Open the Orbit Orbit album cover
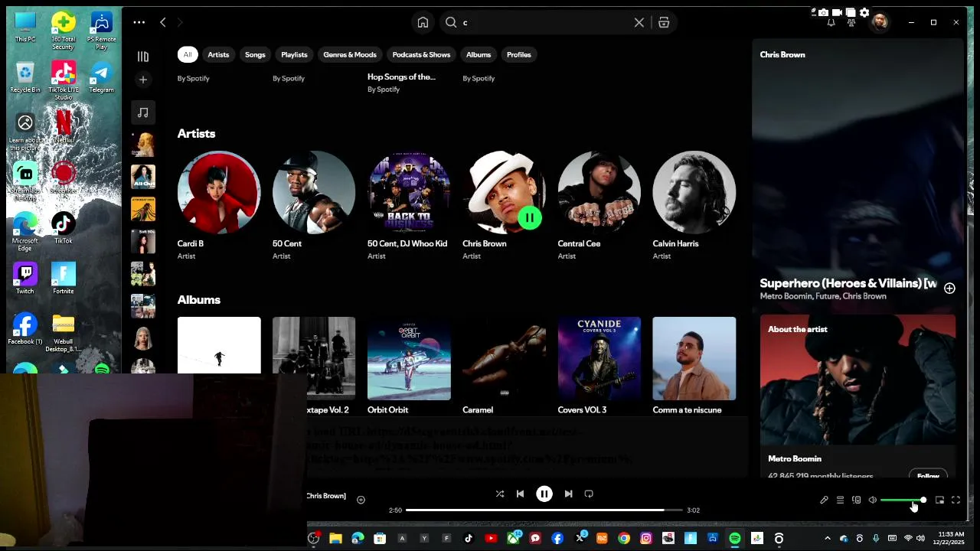980x551 pixels. coord(409,358)
